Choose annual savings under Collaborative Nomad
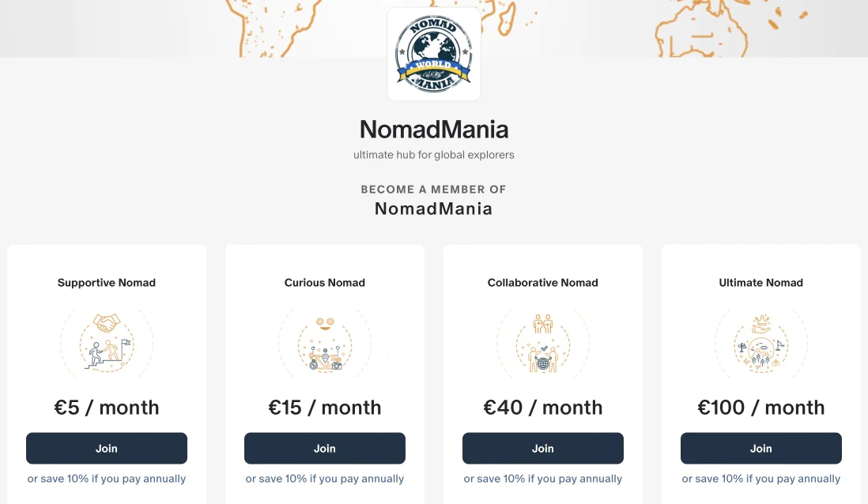868x504 pixels. point(543,479)
